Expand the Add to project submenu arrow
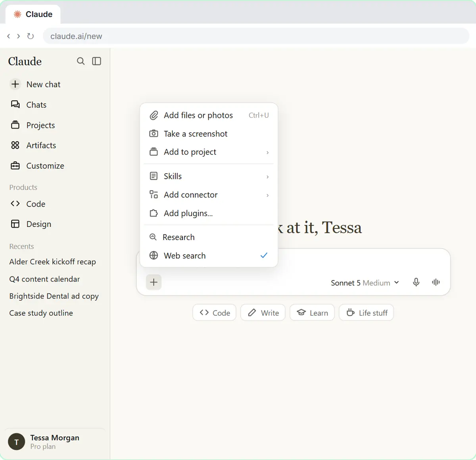The height and width of the screenshot is (460, 476). 268,152
